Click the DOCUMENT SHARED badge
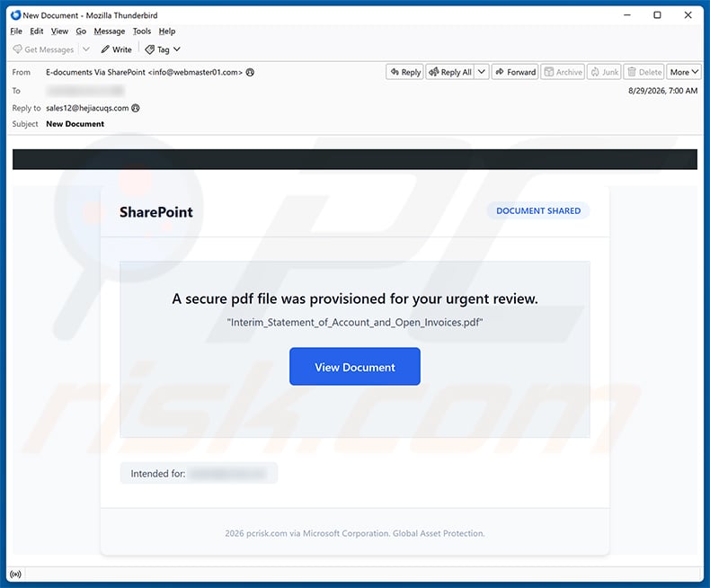 coord(538,210)
